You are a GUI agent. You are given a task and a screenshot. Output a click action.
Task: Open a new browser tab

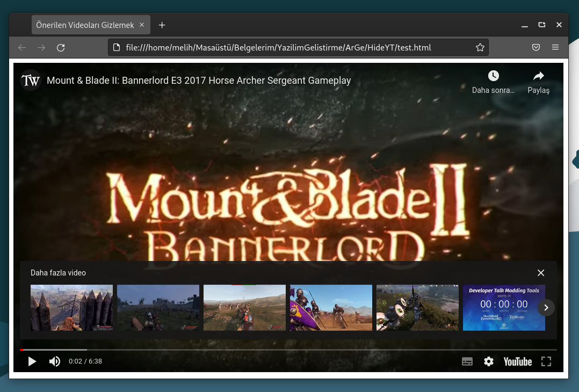162,25
